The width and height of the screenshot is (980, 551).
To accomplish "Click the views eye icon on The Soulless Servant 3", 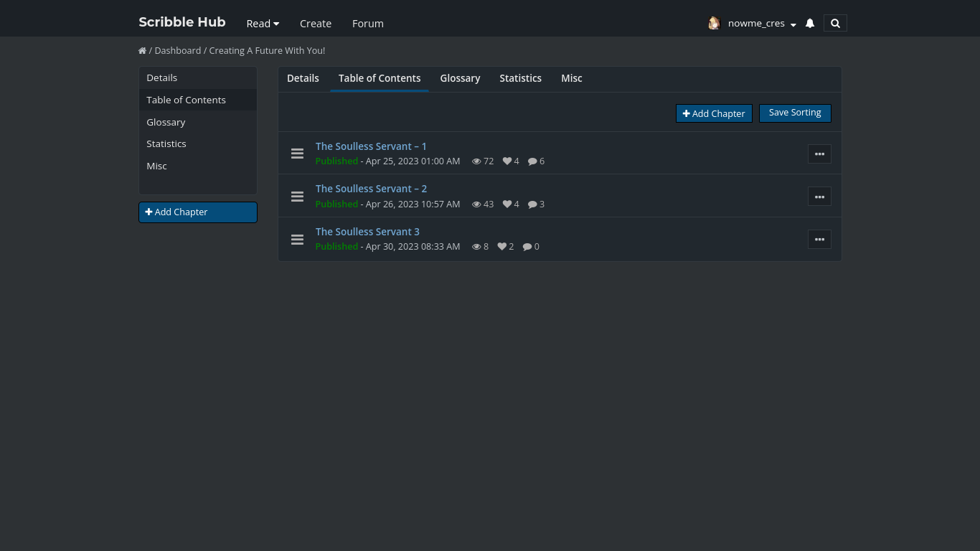I will (x=476, y=246).
